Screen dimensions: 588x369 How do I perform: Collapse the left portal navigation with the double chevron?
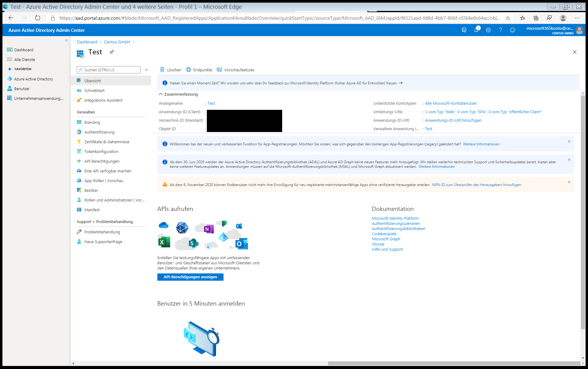pyautogui.click(x=67, y=40)
